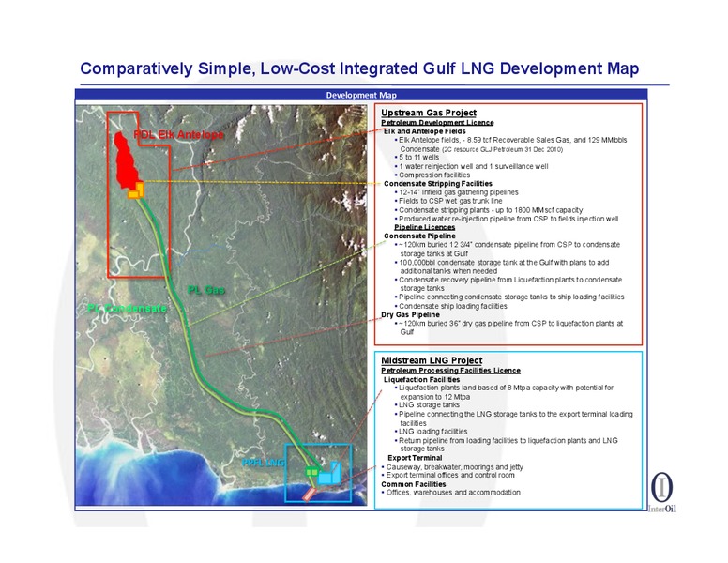
Task: Click the 'Petroleum Development Licence' subheading
Action: point(437,123)
